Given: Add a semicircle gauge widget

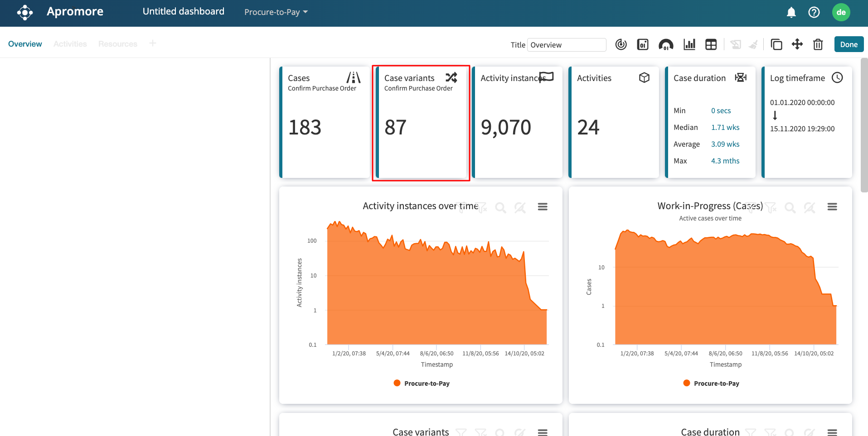Looking at the screenshot, I should [665, 44].
